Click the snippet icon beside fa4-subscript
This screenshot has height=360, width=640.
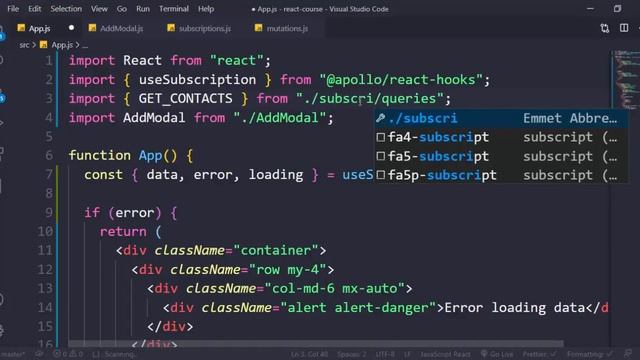[x=380, y=137]
